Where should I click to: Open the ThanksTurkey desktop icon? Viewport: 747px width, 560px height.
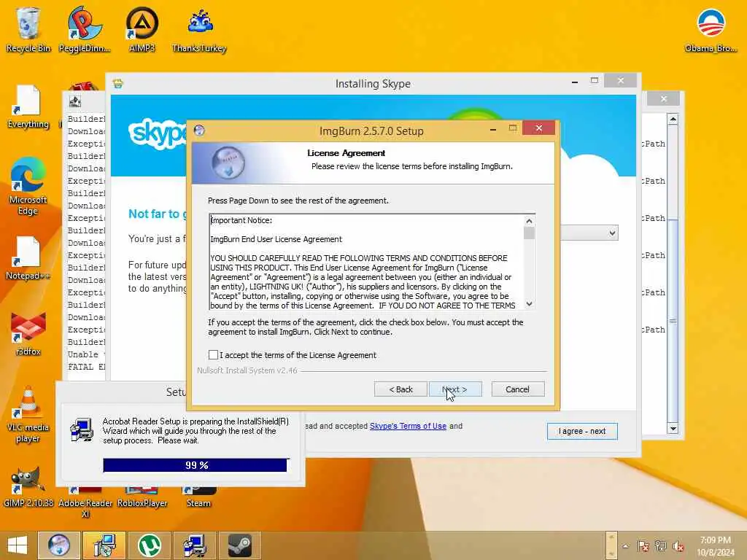coord(199,29)
